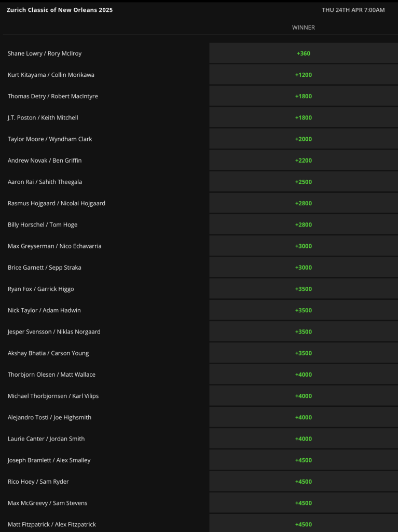Screen dimensions: 398x532
Task: Choose Thomas Detry / Robert MacIntyre +1800 odds
Action: pyautogui.click(x=304, y=96)
